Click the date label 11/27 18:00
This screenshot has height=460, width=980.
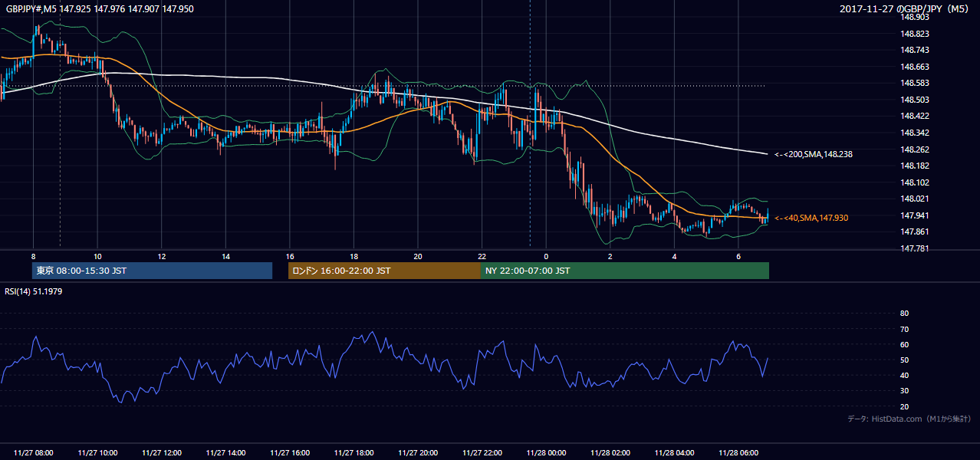click(354, 453)
